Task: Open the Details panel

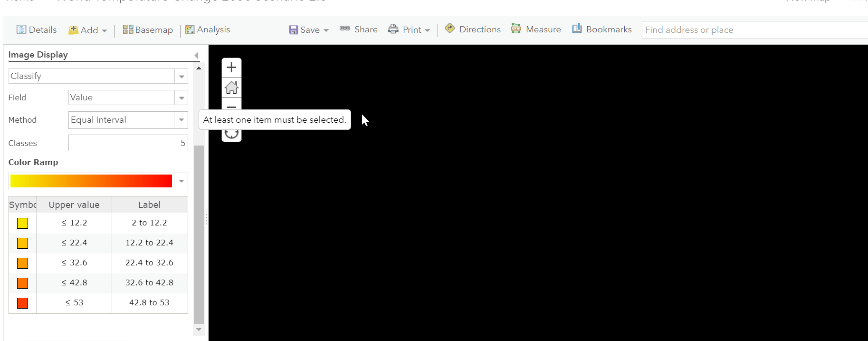Action: click(37, 30)
